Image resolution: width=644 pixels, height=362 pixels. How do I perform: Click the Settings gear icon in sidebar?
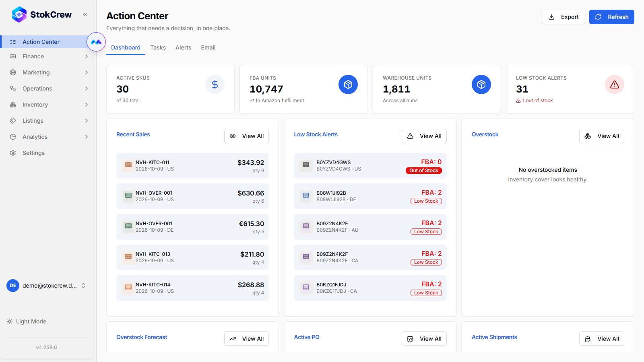pos(13,153)
